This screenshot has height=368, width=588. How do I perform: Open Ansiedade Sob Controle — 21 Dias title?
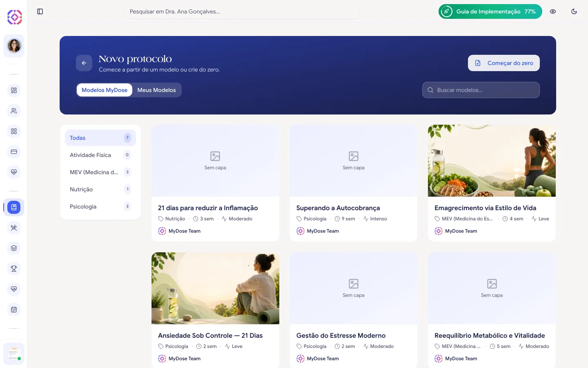(x=210, y=335)
